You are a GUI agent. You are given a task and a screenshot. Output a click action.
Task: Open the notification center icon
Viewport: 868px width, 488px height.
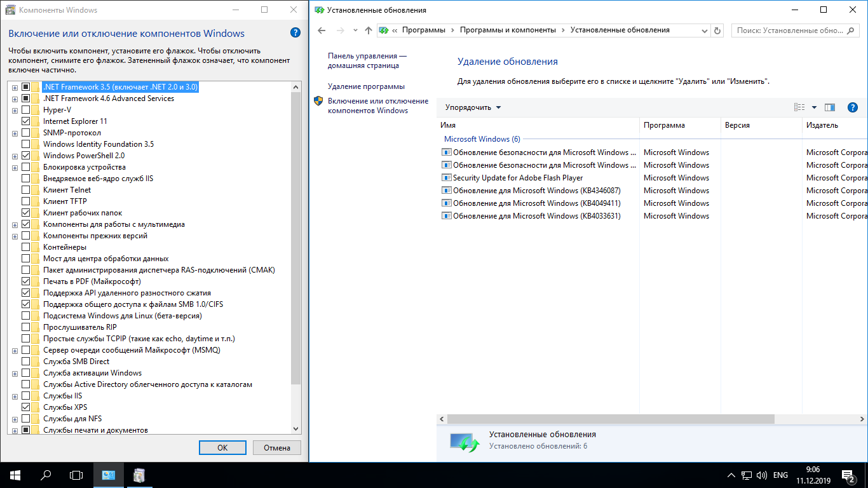(x=848, y=475)
